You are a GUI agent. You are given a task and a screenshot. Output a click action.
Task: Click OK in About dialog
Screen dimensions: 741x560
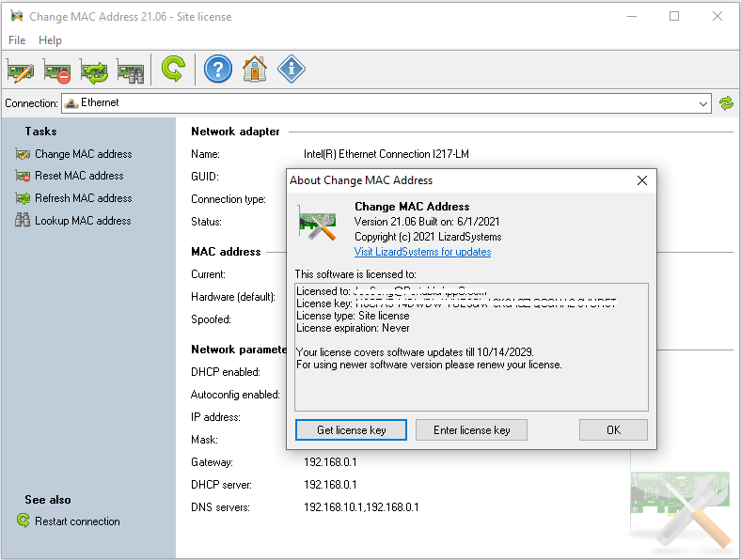pos(613,430)
